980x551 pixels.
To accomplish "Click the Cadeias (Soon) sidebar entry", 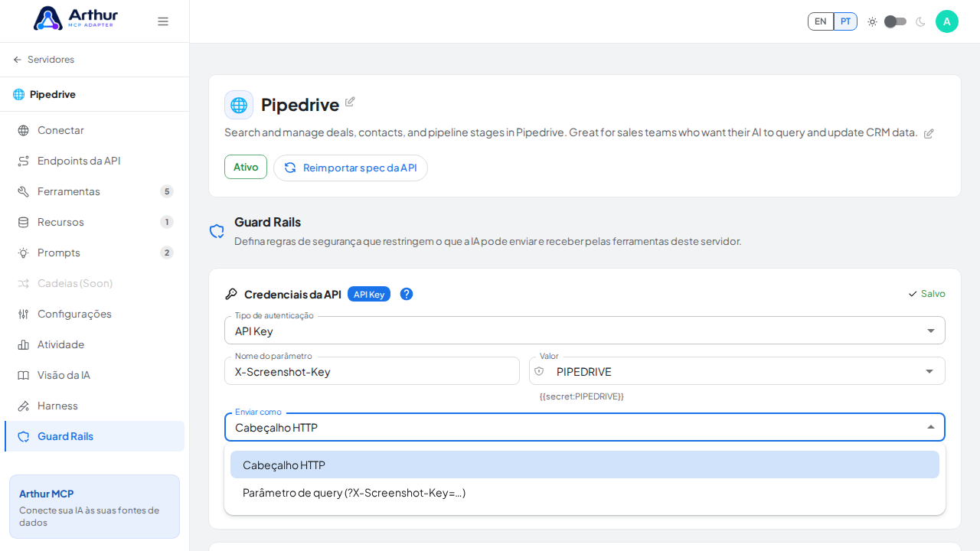I will tap(95, 283).
